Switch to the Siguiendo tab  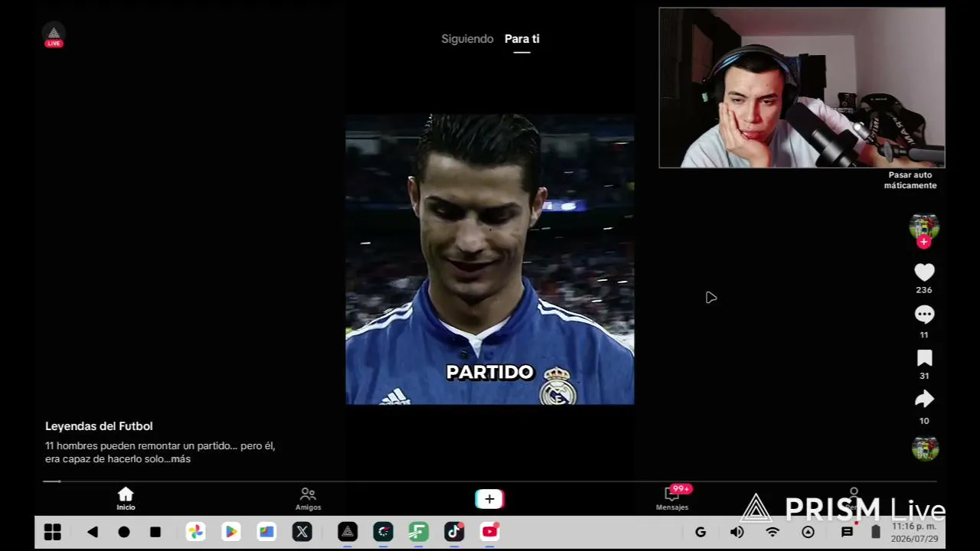(x=467, y=39)
